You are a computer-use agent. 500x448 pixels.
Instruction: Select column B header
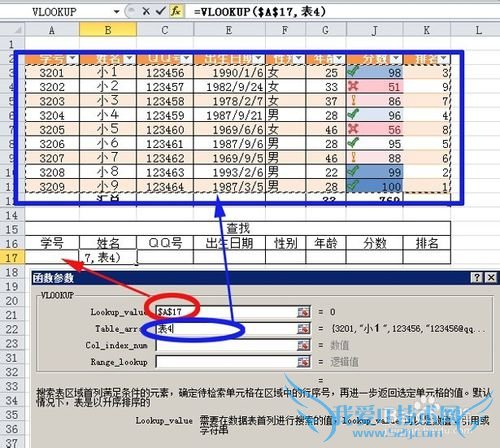click(x=108, y=30)
